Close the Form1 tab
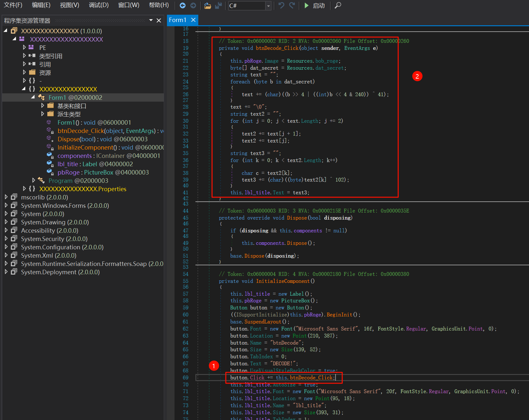 click(x=193, y=20)
